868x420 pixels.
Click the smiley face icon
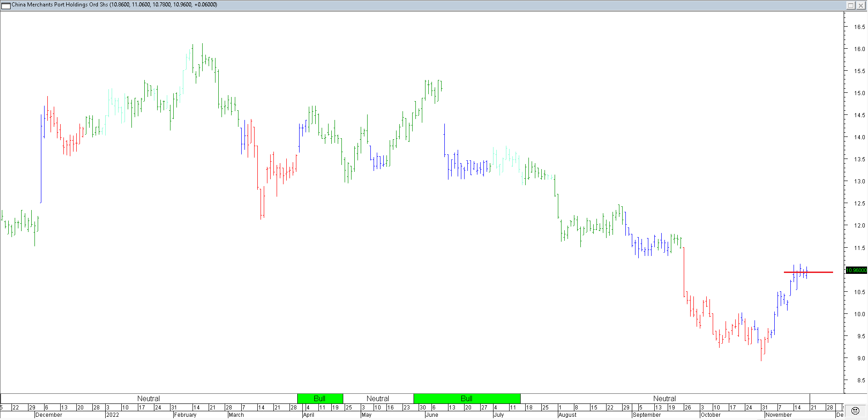[855, 410]
